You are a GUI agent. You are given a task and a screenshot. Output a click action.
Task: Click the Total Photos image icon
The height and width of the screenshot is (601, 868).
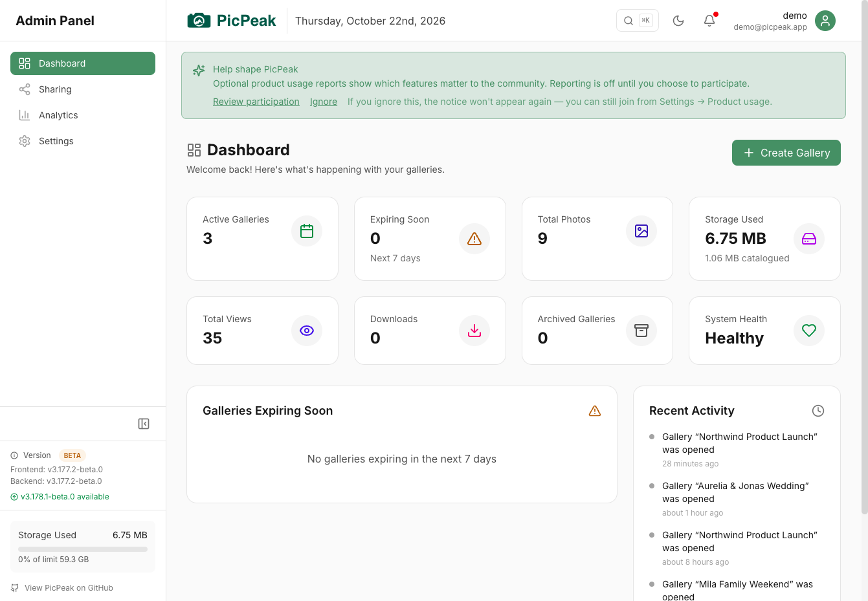point(641,231)
